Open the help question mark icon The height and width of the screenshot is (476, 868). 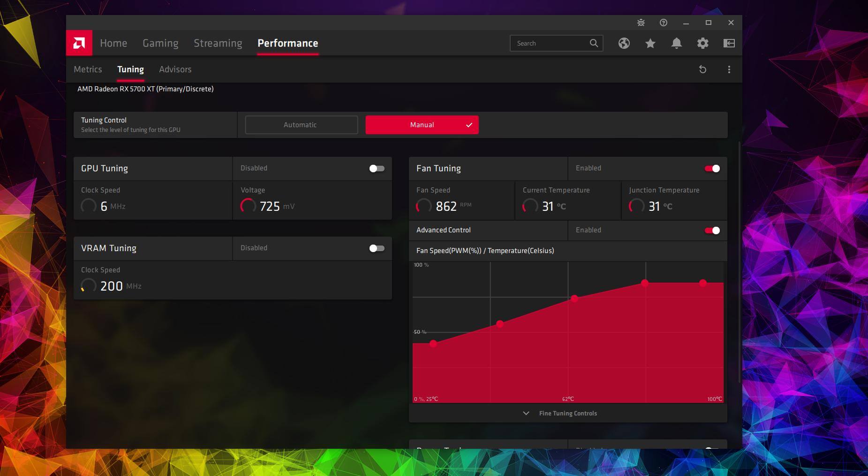pyautogui.click(x=663, y=23)
